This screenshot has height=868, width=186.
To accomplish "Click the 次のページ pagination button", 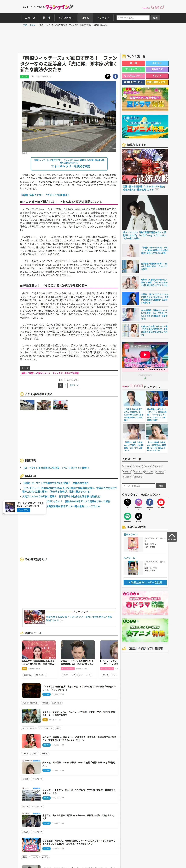I will 74,385.
